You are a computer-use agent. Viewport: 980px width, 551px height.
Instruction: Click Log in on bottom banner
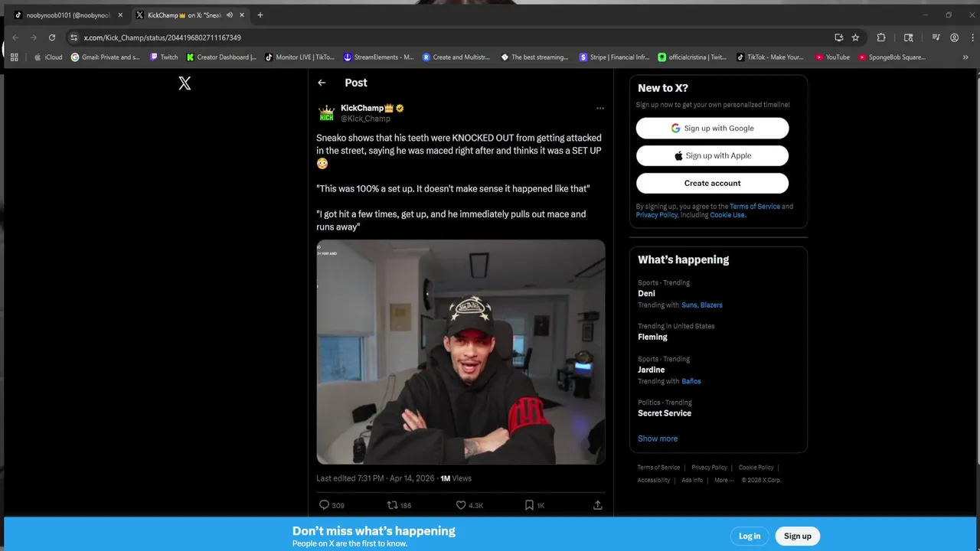point(750,536)
